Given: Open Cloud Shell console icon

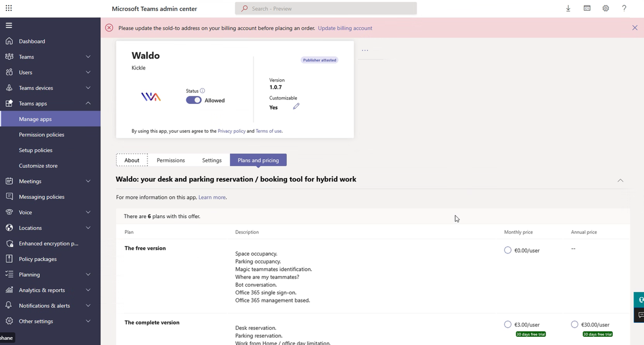Looking at the screenshot, I should coord(587,8).
